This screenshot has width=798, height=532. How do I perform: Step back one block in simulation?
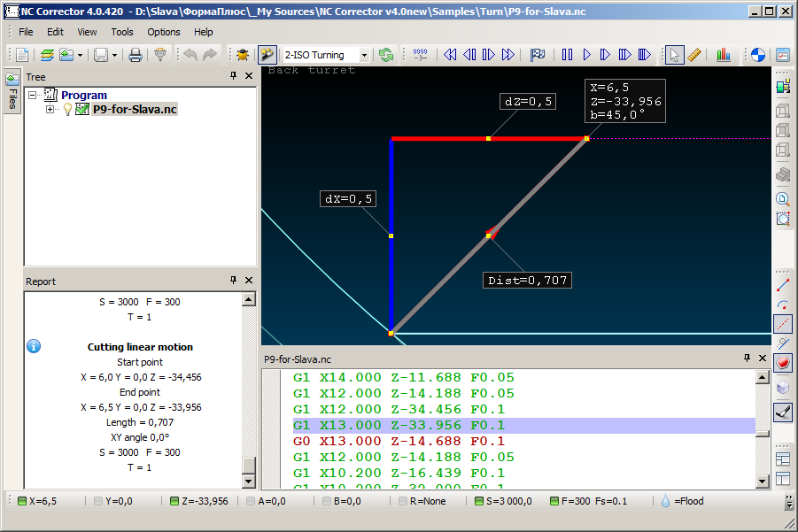coord(469,54)
